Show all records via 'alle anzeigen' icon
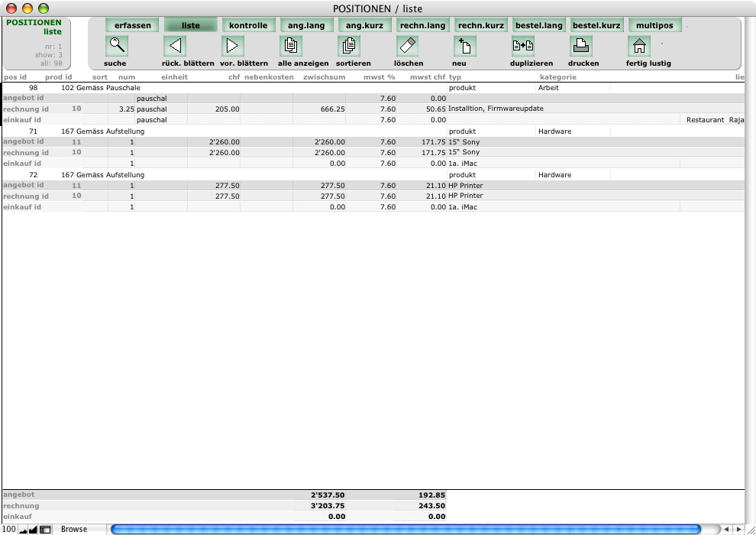This screenshot has height=535, width=756. click(x=290, y=46)
